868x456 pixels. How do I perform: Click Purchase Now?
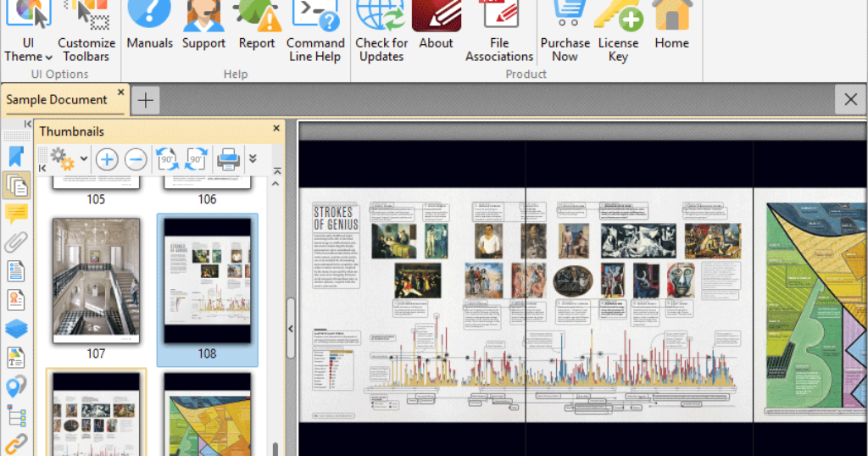click(x=565, y=32)
